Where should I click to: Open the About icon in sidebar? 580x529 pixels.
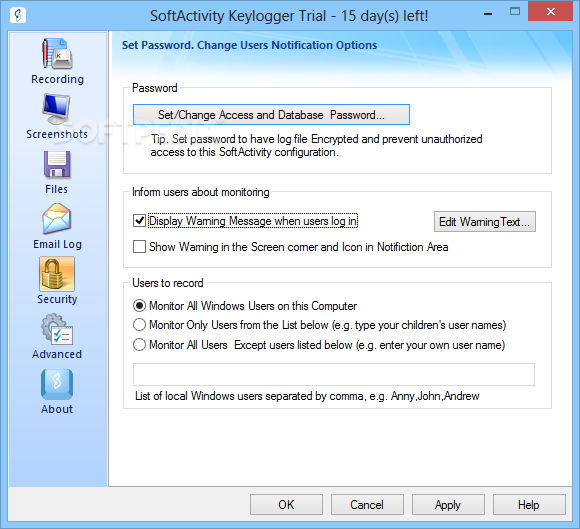57,384
